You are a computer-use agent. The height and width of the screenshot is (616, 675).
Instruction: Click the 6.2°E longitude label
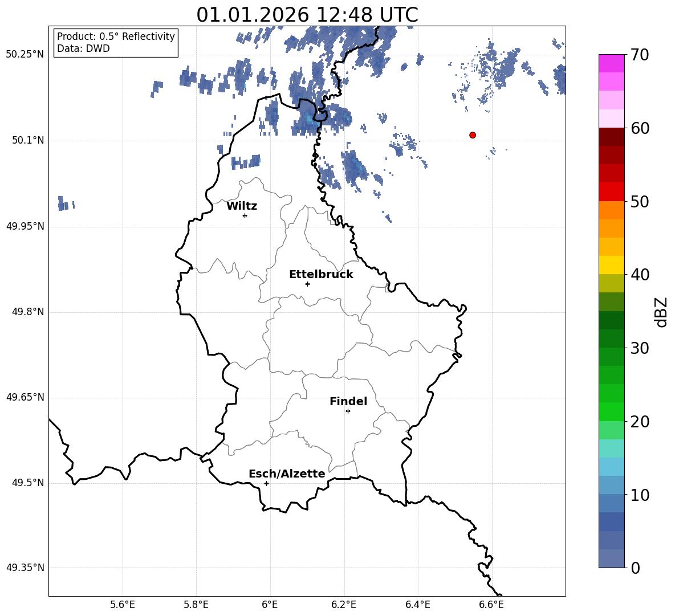pos(344,605)
